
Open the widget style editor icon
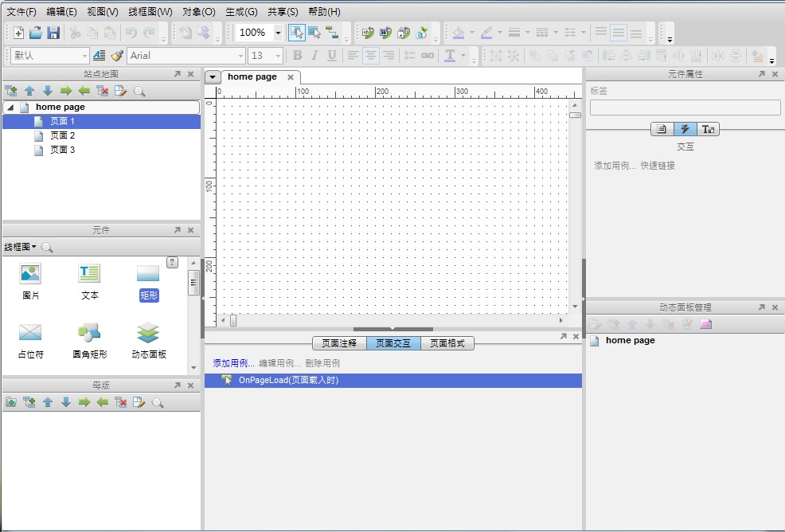100,56
